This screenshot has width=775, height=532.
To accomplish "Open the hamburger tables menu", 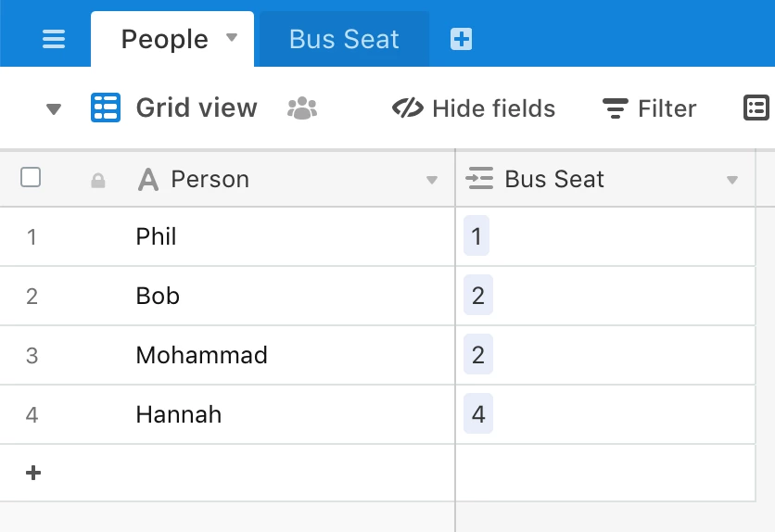I will pyautogui.click(x=54, y=39).
